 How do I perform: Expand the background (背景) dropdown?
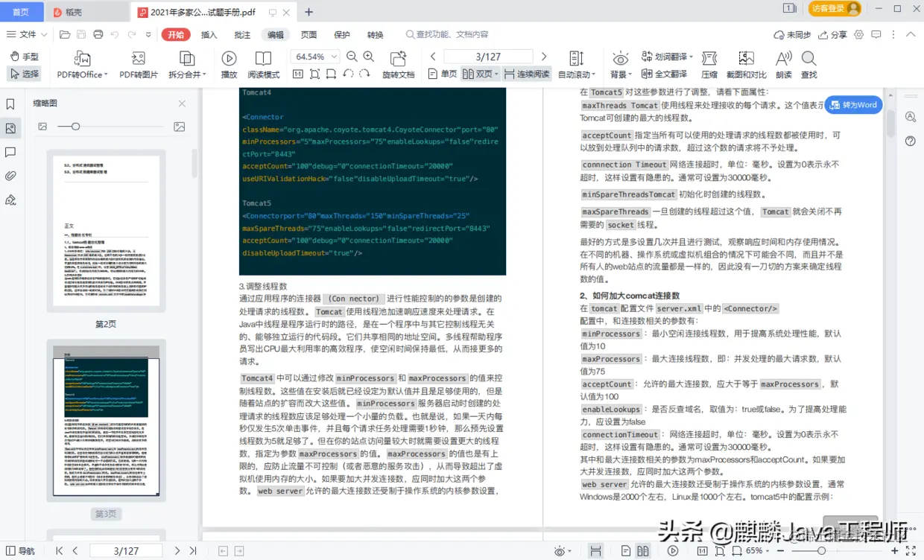pyautogui.click(x=630, y=74)
